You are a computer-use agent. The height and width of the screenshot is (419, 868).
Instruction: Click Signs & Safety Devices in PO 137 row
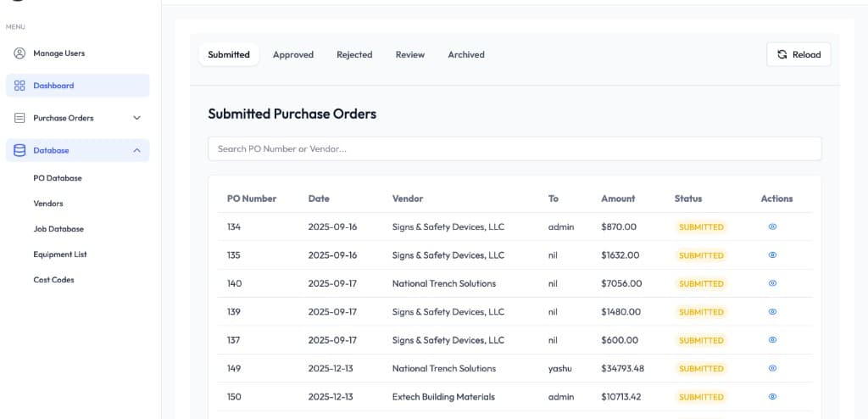point(448,340)
